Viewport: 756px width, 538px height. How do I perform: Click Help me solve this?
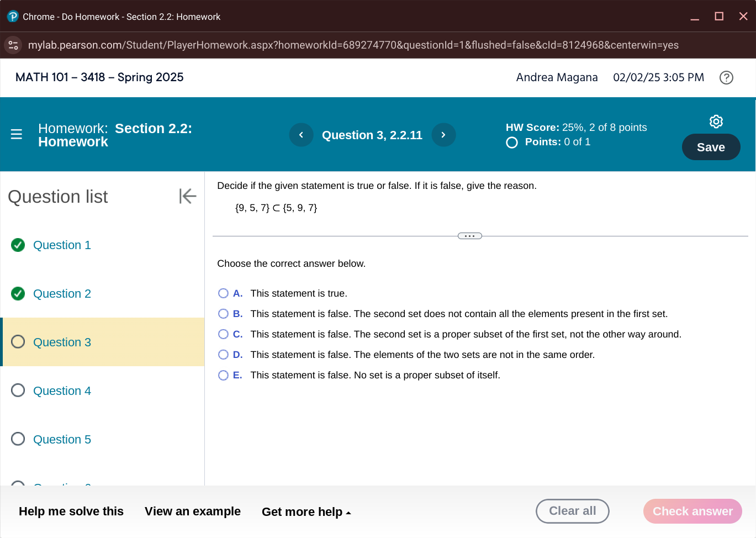coord(71,511)
